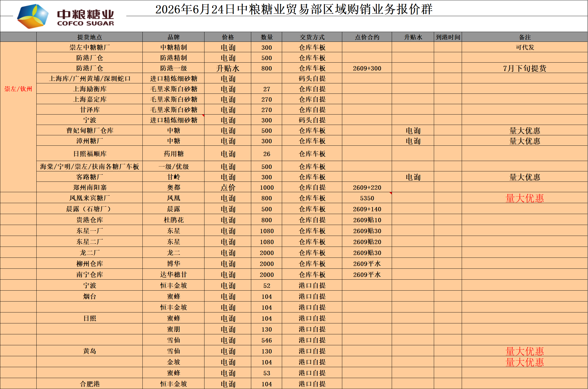Image resolution: width=588 pixels, height=389 pixels.
Task: Click the '数量' column header
Action: point(267,37)
